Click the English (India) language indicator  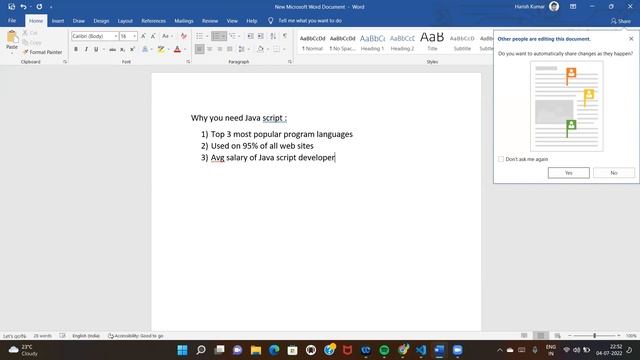pos(86,336)
